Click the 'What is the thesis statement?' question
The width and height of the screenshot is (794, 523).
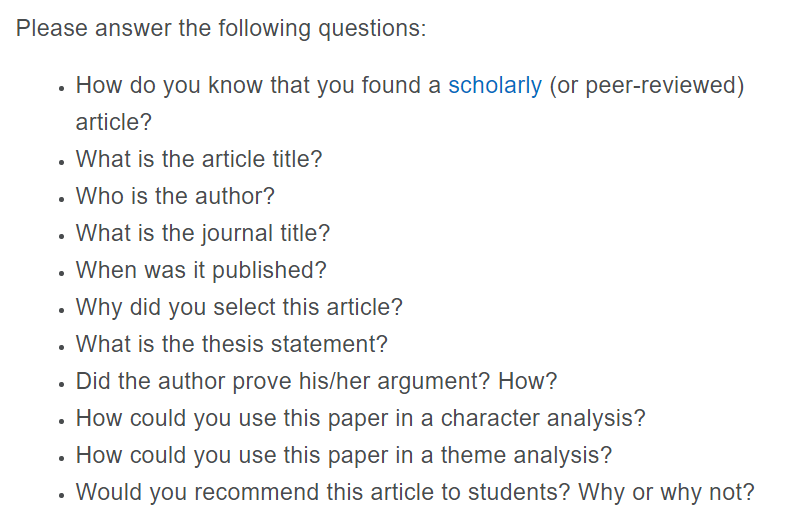click(x=232, y=344)
